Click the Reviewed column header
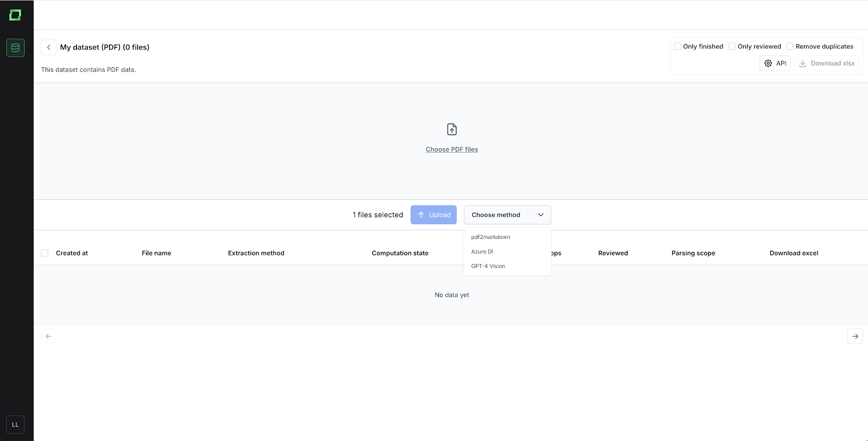Screen dimensions: 868x441 tap(613, 253)
